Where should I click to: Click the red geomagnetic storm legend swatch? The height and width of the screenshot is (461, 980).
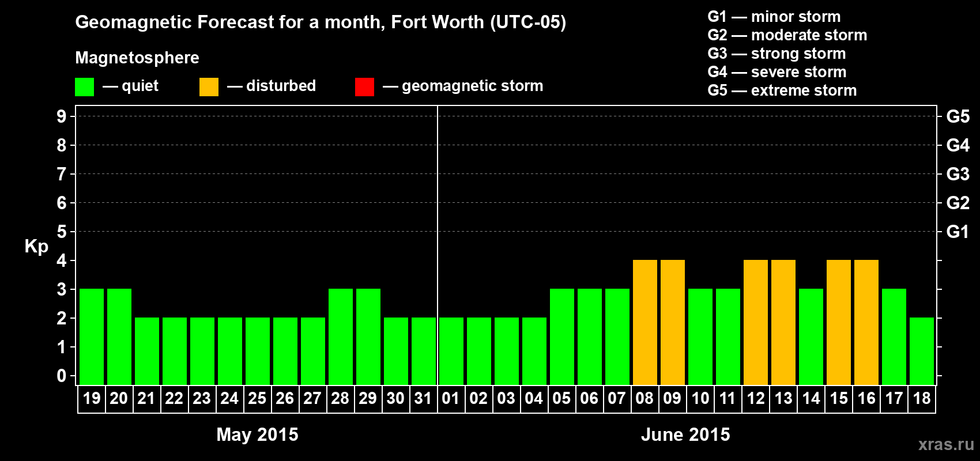coord(364,87)
